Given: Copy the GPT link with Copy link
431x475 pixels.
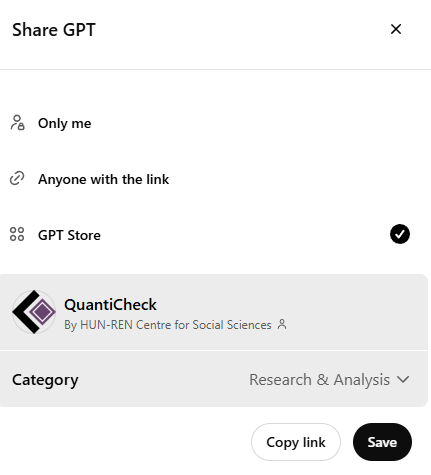Looking at the screenshot, I should pyautogui.click(x=296, y=442).
